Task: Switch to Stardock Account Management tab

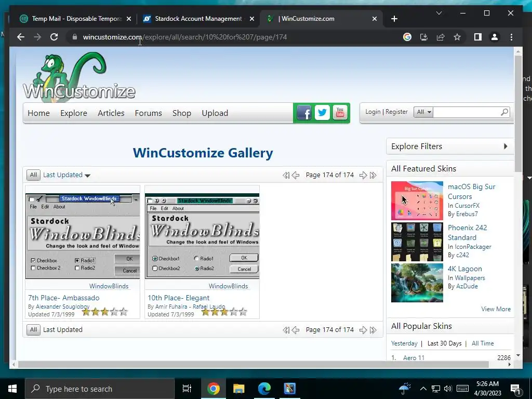Action: point(198,19)
